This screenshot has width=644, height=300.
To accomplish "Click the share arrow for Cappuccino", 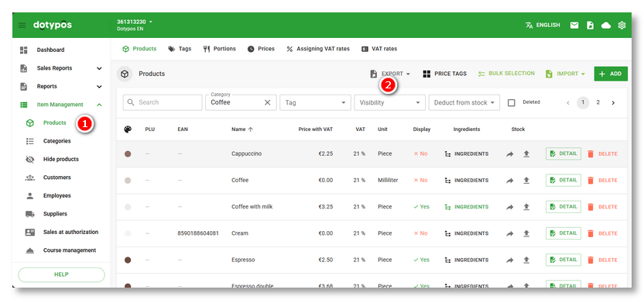I will click(509, 154).
